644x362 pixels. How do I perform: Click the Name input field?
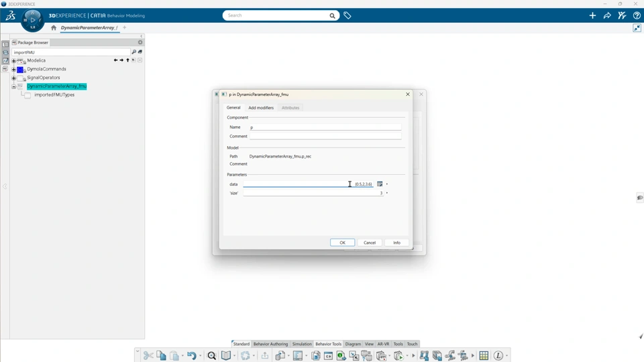click(x=325, y=127)
